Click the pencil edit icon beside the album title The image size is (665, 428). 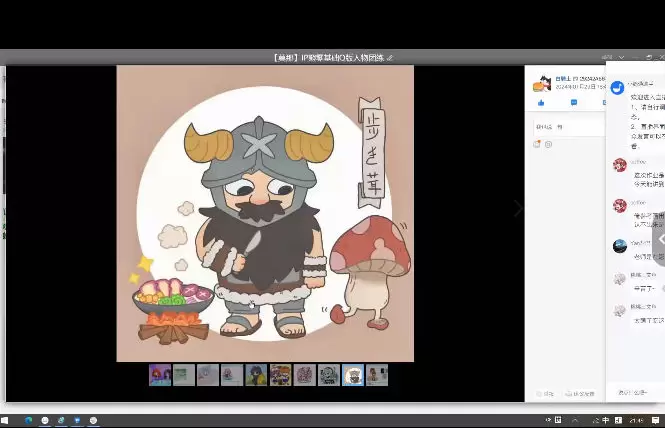(x=390, y=57)
